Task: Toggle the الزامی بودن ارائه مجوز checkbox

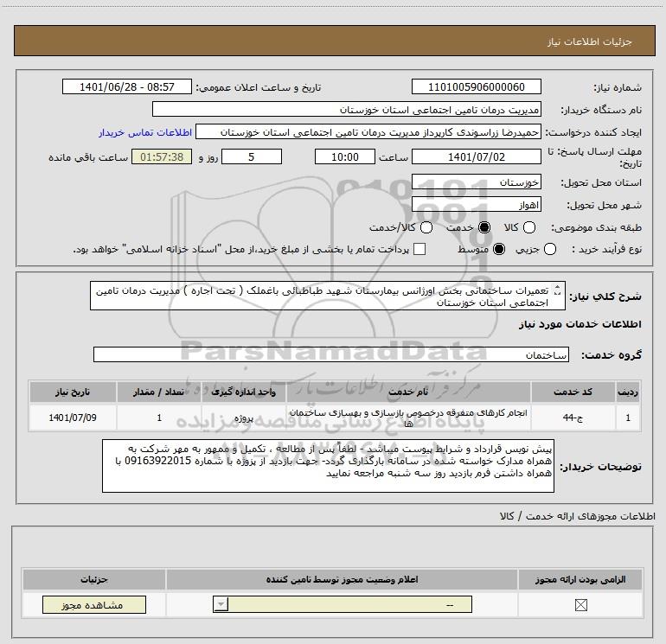Action: point(580,605)
